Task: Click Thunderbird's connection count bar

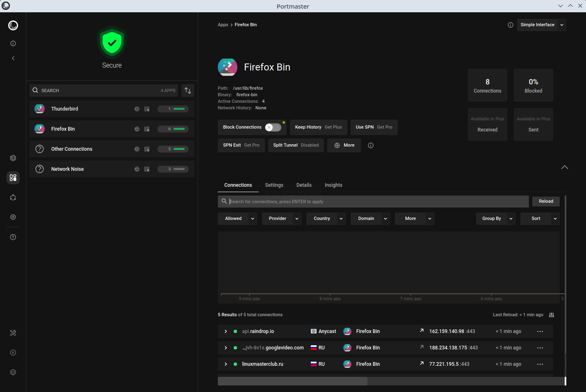Action: [173, 109]
